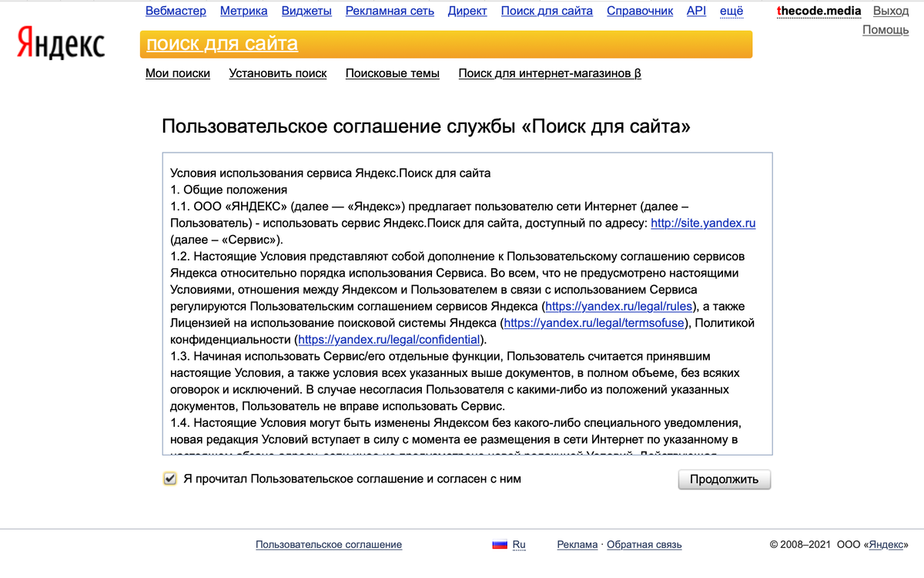Click the line 'Условия использования сервиса Яндекс.Поиск для сайта'
This screenshot has width=924, height=578.
330,173
